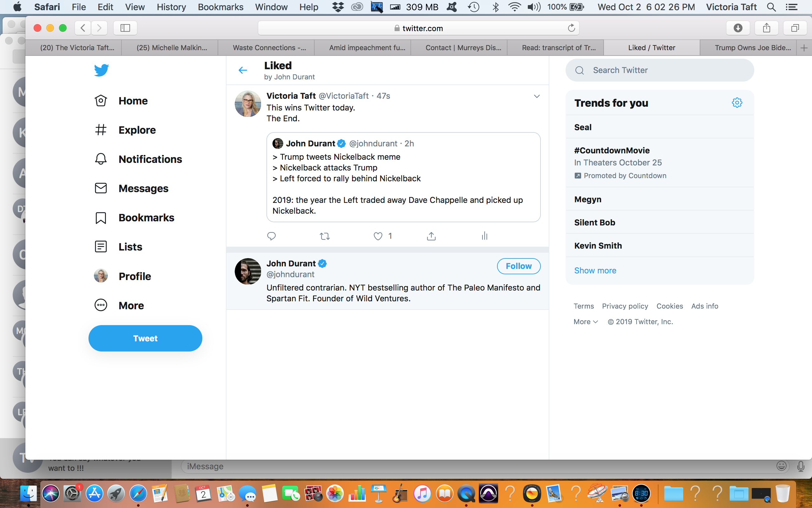Viewport: 812px width, 508px height.
Task: Show all tabs overview in Safari
Action: click(x=795, y=28)
